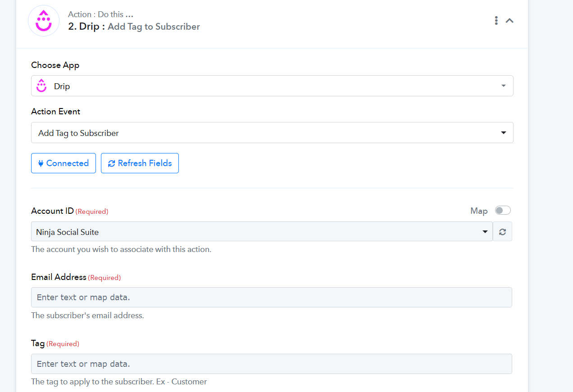Click into the Tag input field
This screenshot has width=573, height=392.
(x=272, y=364)
